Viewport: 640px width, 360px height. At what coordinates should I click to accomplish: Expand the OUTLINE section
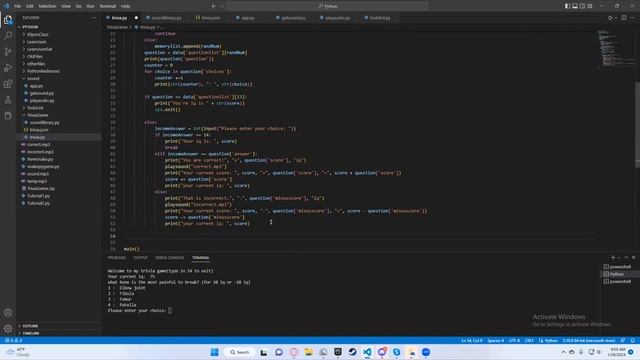tap(30, 326)
